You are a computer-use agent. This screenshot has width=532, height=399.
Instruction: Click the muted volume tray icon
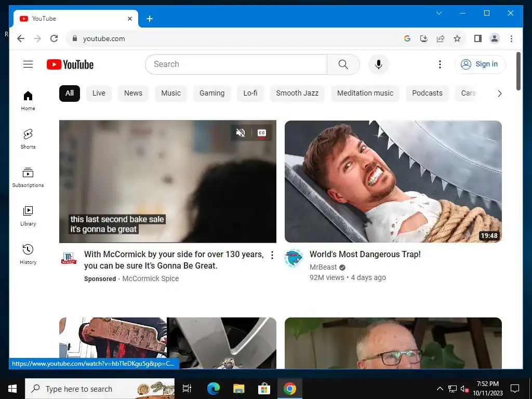pos(464,389)
